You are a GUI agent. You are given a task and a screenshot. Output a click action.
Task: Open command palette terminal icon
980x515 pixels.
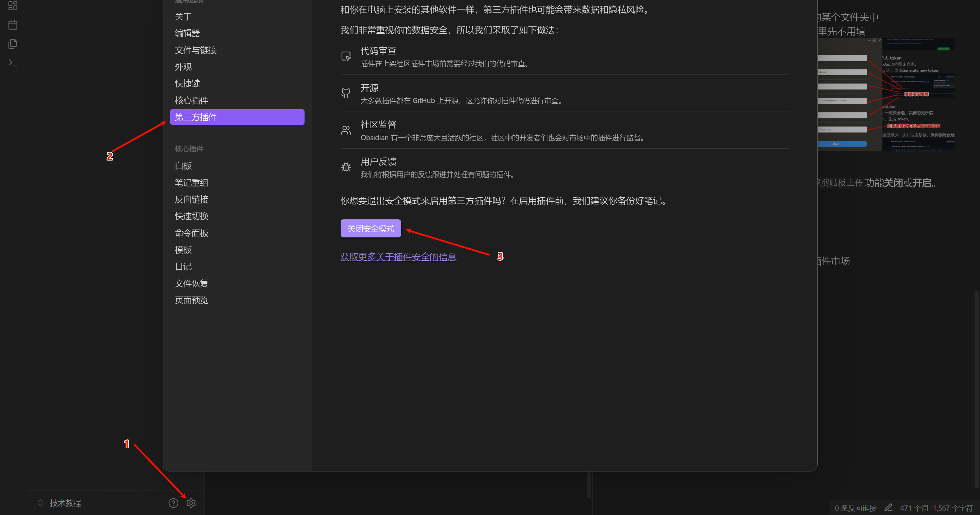pyautogui.click(x=13, y=63)
